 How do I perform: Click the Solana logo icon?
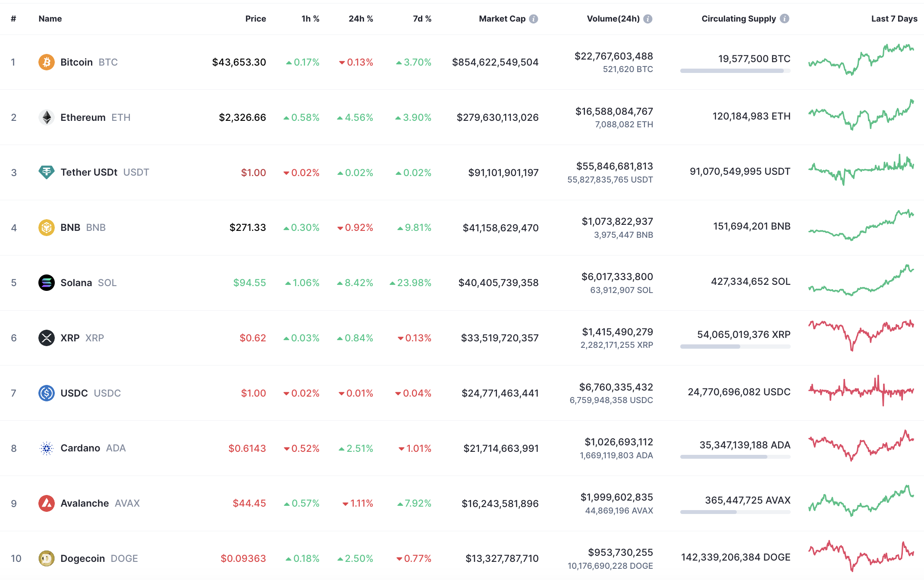pyautogui.click(x=47, y=283)
